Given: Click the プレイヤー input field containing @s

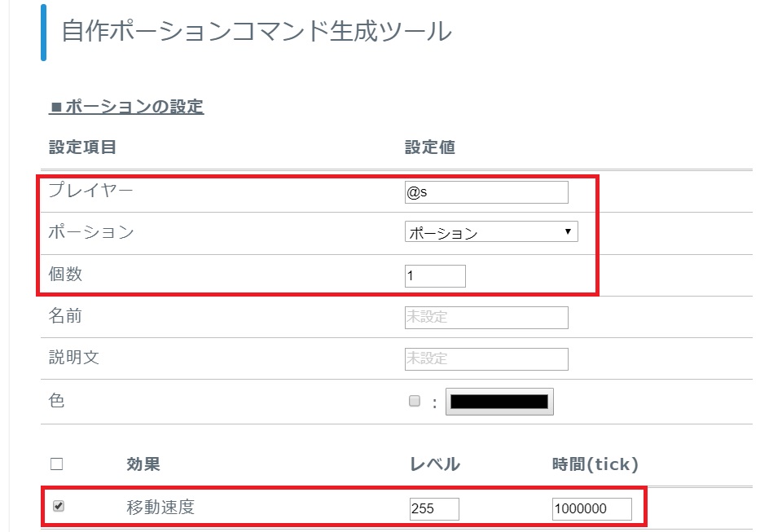Looking at the screenshot, I should [486, 192].
